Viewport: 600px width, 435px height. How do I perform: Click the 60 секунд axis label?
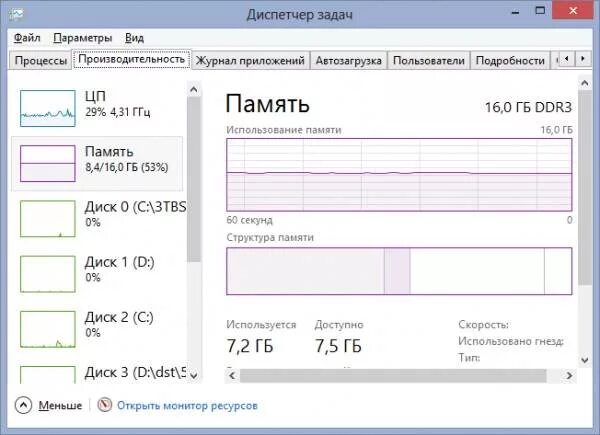coord(249,220)
